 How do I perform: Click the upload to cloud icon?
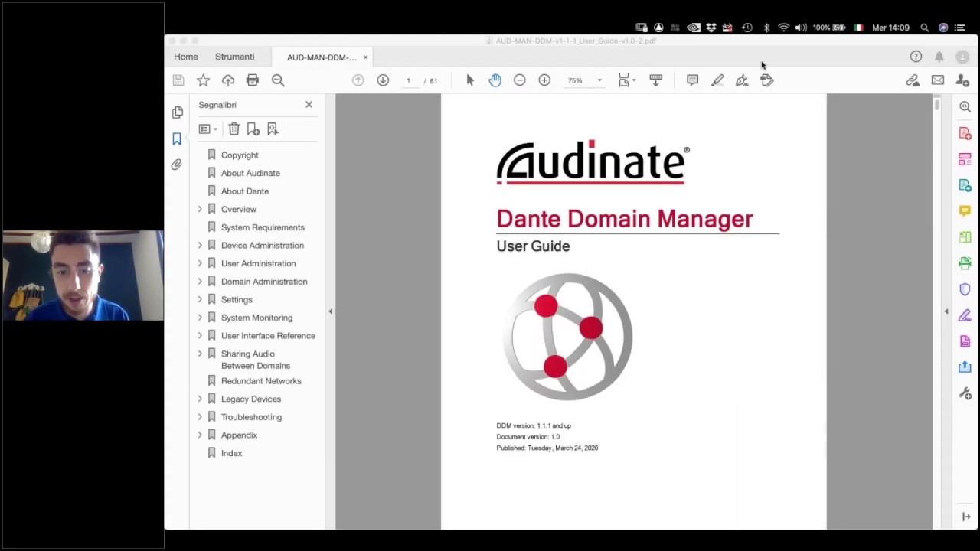click(x=228, y=80)
